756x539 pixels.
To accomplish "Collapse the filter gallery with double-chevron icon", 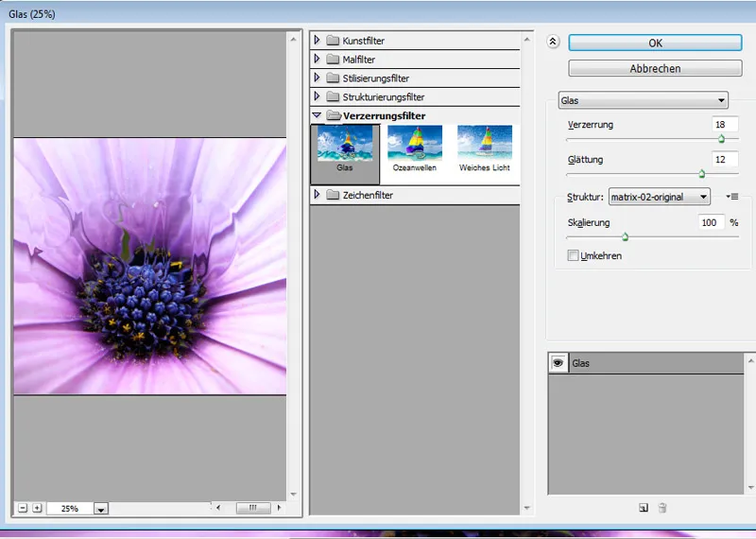I will [553, 42].
